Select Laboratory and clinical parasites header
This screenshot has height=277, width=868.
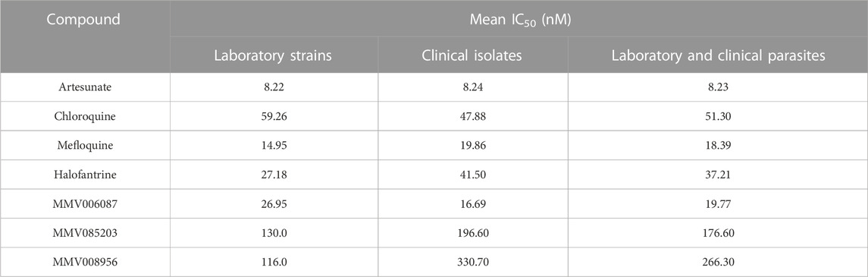(x=717, y=55)
